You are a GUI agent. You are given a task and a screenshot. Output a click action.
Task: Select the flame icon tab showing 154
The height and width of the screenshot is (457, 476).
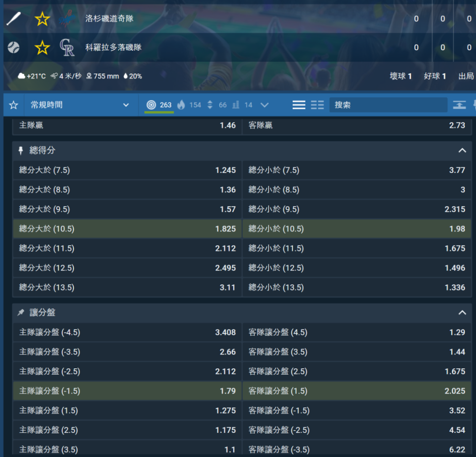tap(189, 105)
